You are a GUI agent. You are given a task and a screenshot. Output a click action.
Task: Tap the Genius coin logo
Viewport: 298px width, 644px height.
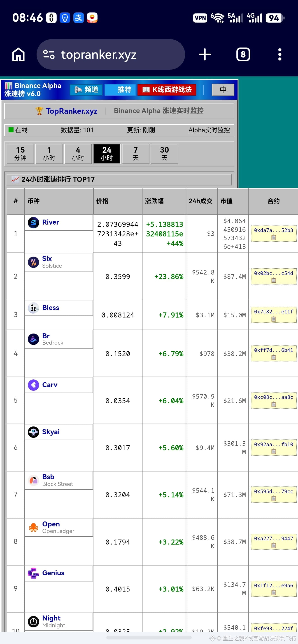[x=33, y=573]
